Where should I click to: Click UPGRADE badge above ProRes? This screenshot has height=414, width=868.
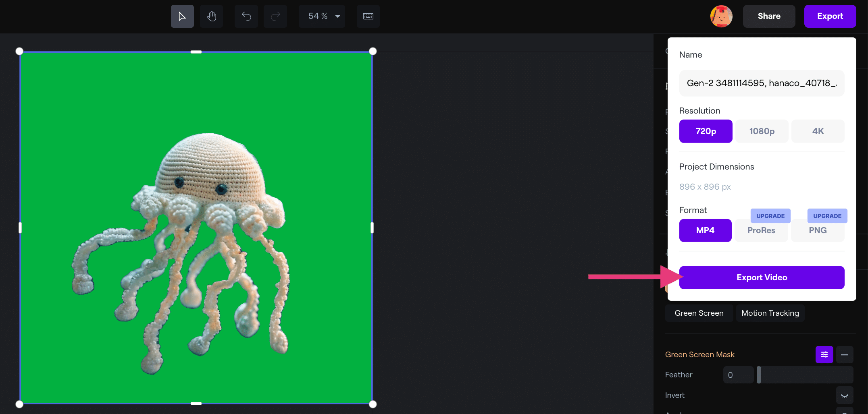[770, 216]
